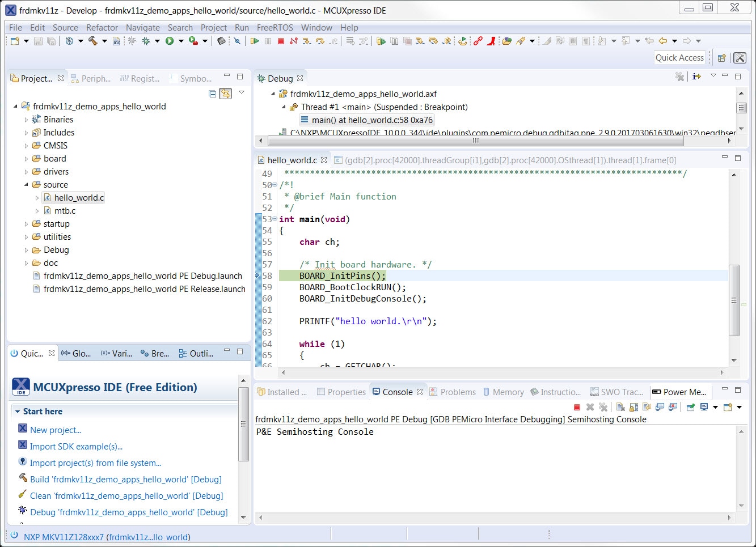Toggle the fold marker on line 53

tap(275, 219)
